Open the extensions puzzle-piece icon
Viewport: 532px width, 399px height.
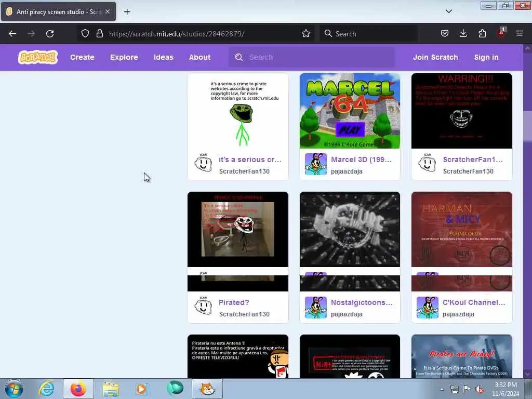[482, 34]
